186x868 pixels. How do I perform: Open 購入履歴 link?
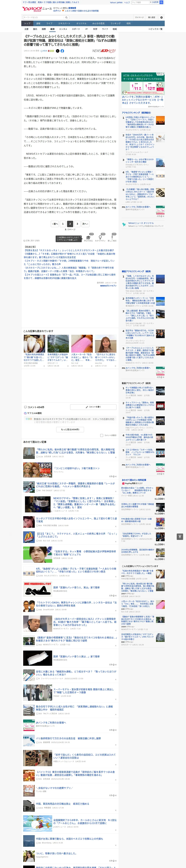[x=152, y=18]
